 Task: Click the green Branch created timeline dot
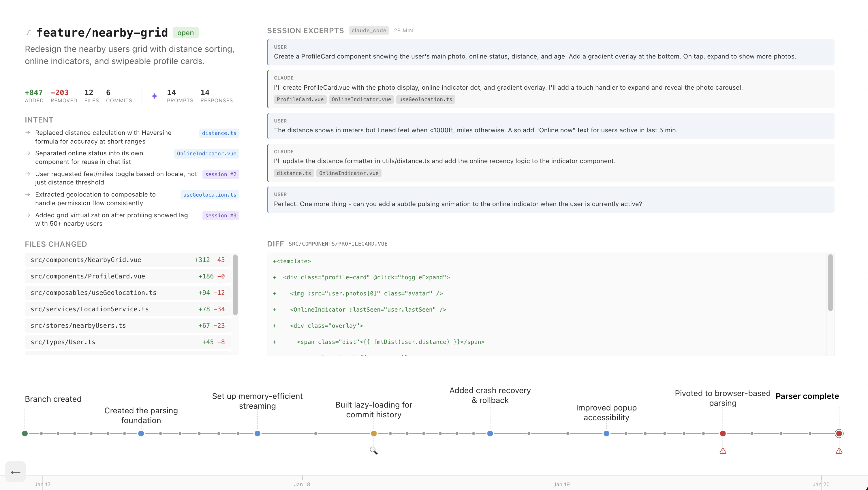tap(25, 434)
